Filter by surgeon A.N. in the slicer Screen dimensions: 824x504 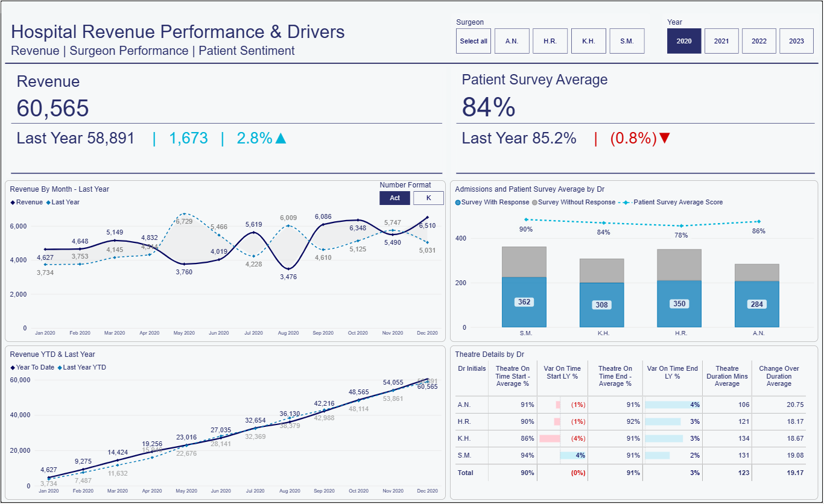tap(512, 41)
